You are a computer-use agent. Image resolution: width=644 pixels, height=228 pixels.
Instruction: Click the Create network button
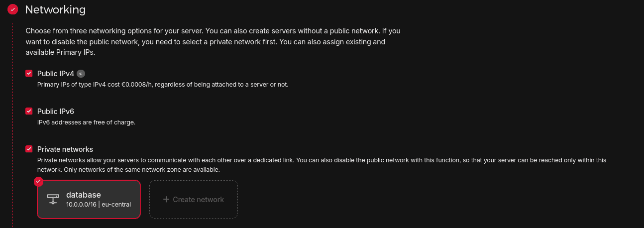pyautogui.click(x=194, y=199)
